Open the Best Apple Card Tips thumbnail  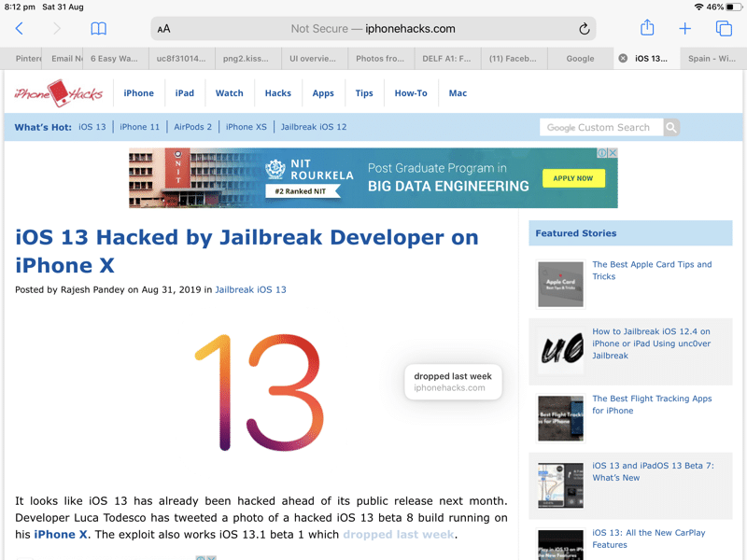point(560,284)
